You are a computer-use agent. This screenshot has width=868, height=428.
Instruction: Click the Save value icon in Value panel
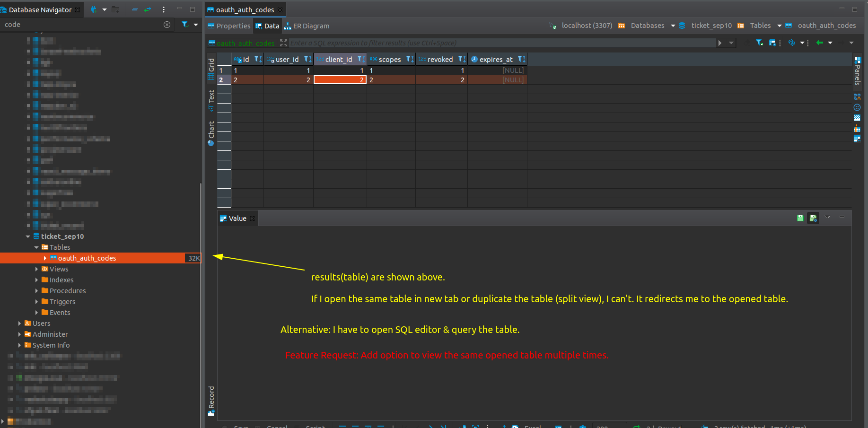800,218
